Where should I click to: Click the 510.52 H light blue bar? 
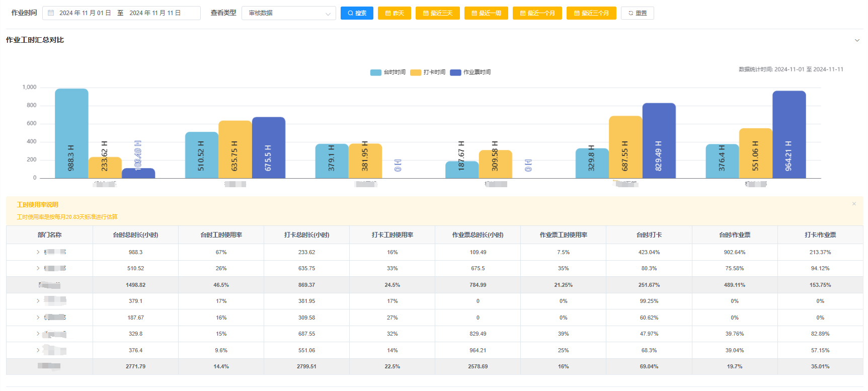point(202,155)
